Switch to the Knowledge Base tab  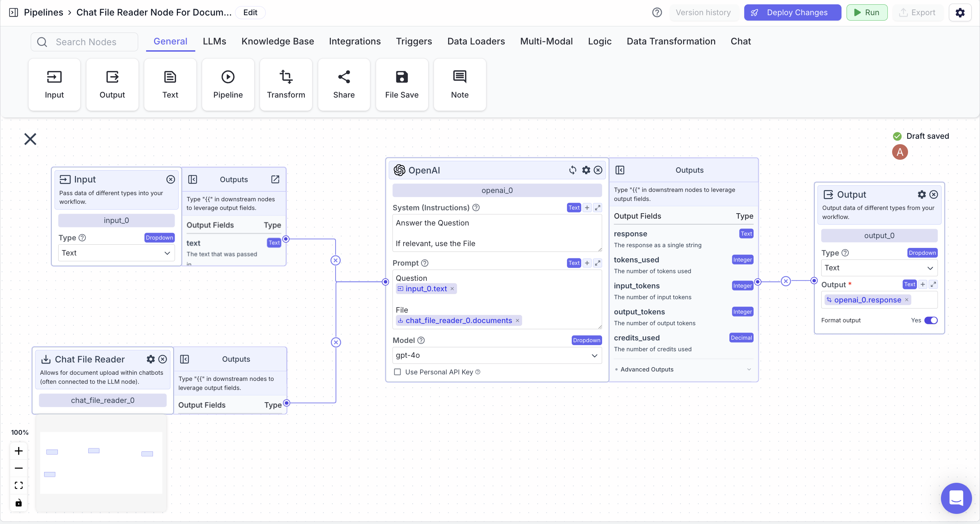pyautogui.click(x=277, y=41)
